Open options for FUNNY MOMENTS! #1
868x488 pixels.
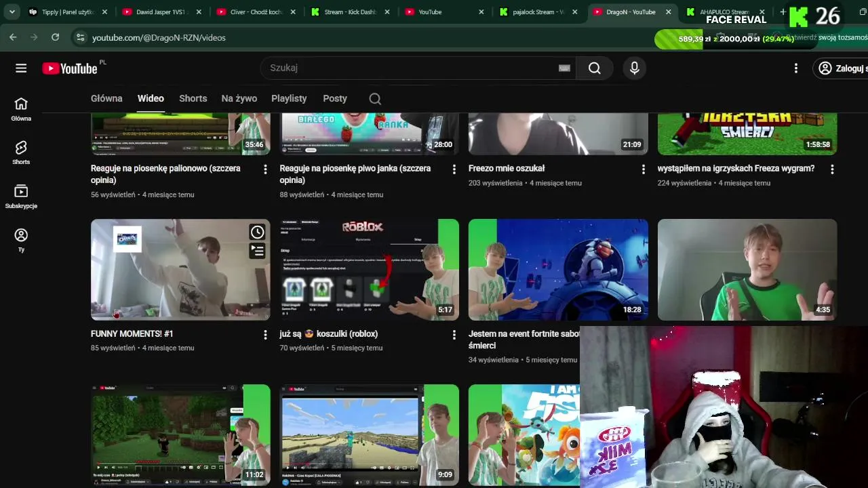pyautogui.click(x=265, y=335)
